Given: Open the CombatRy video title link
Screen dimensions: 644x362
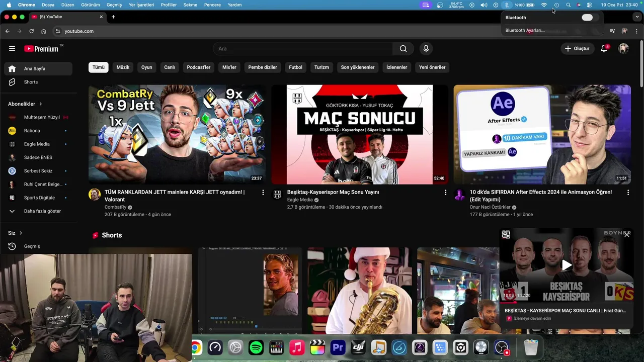Looking at the screenshot, I should 175,196.
